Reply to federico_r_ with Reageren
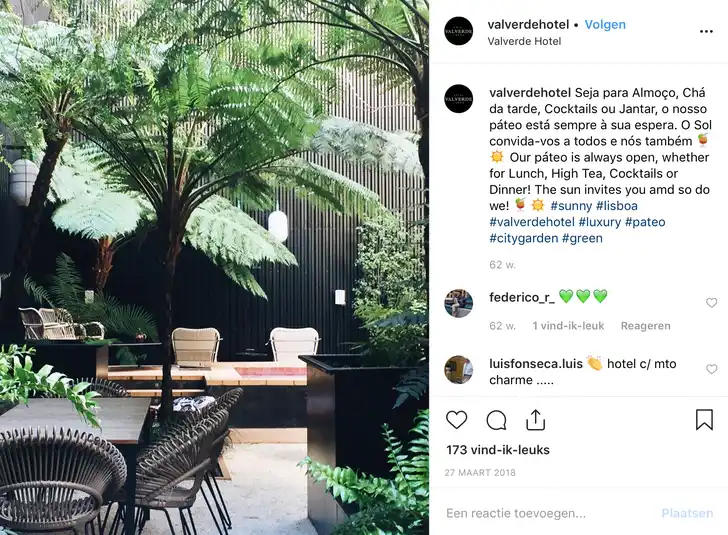Screen dimensions: 728x535 [645, 326]
